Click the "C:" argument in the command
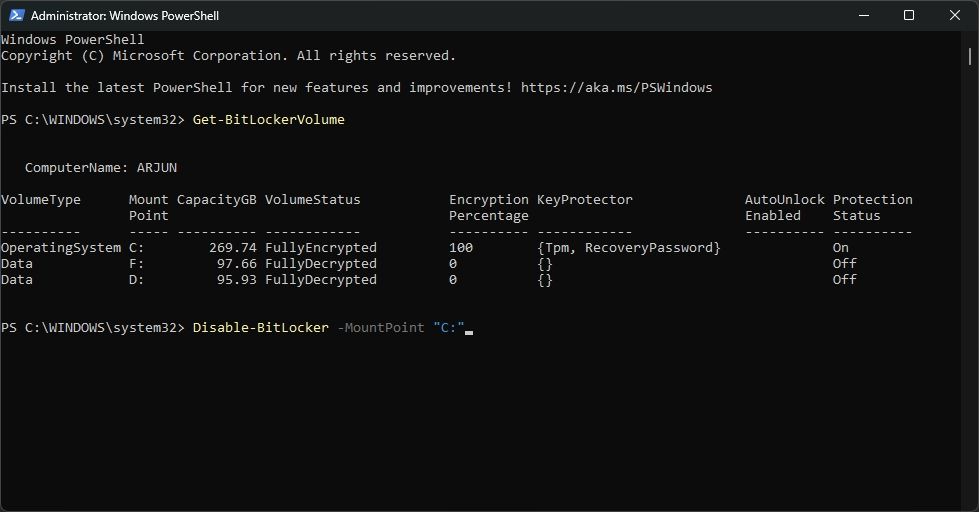The height and width of the screenshot is (512, 979). pyautogui.click(x=449, y=327)
